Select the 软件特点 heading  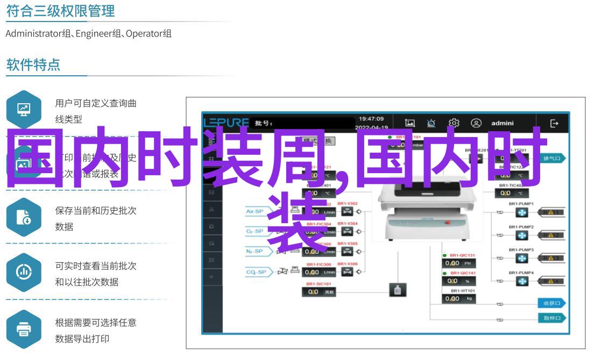pyautogui.click(x=33, y=65)
